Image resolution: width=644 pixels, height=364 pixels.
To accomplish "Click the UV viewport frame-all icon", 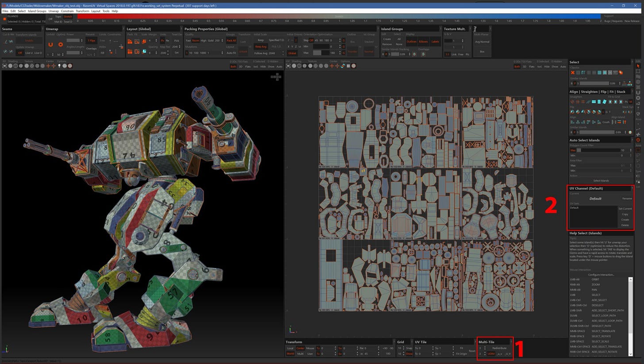I will pyautogui.click(x=288, y=66).
